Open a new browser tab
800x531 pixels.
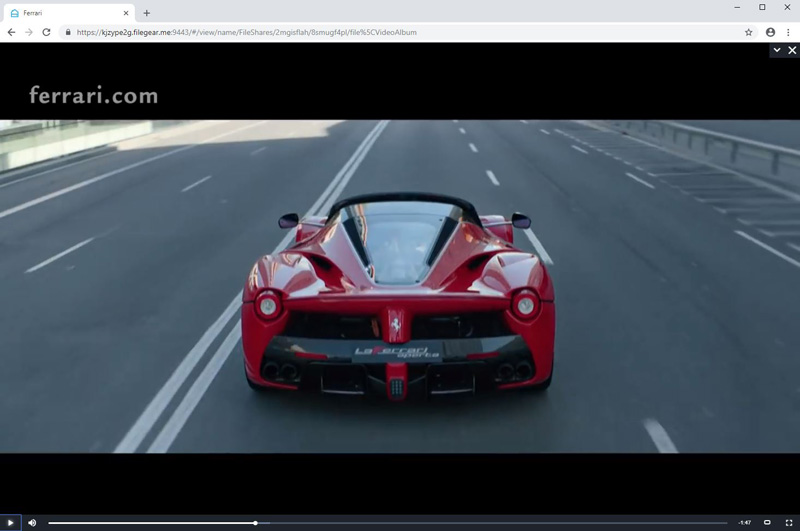click(146, 13)
